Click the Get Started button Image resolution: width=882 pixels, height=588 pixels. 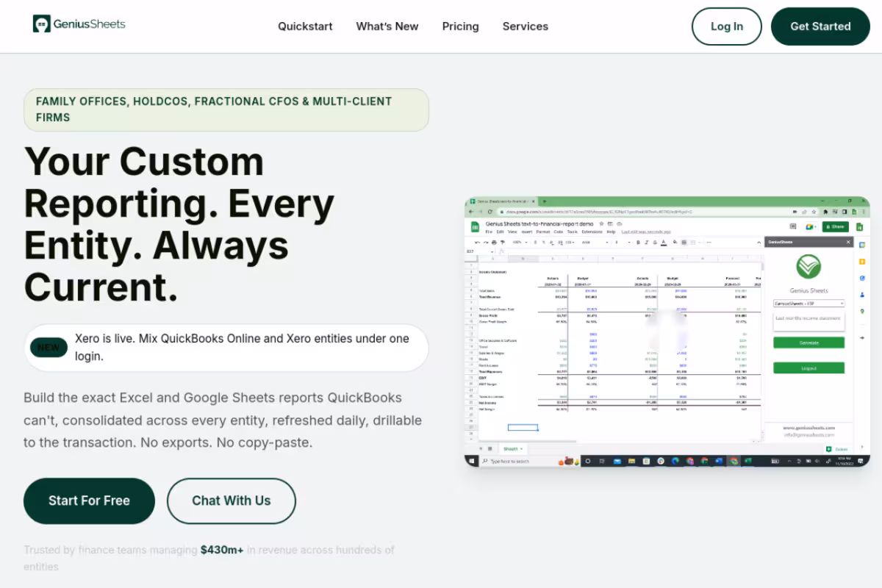pos(820,26)
